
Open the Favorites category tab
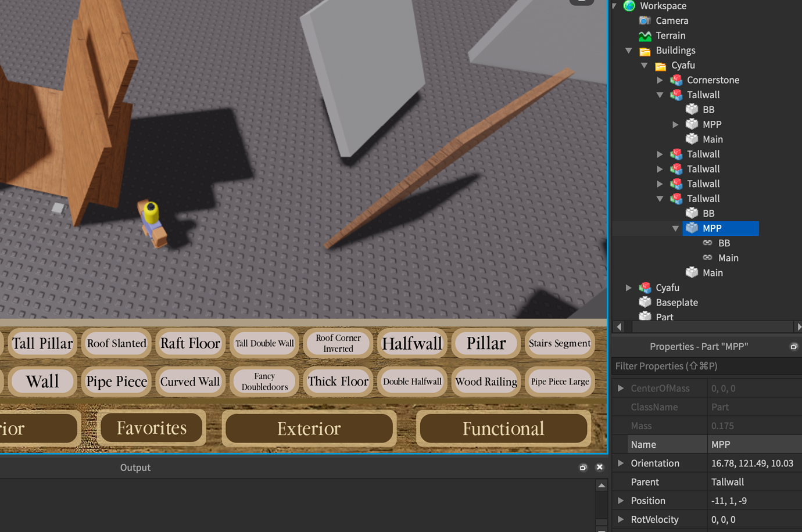click(x=152, y=428)
